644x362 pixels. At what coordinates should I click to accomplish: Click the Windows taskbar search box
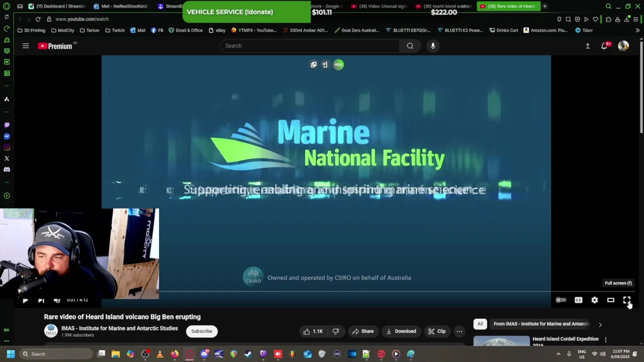pos(55,354)
